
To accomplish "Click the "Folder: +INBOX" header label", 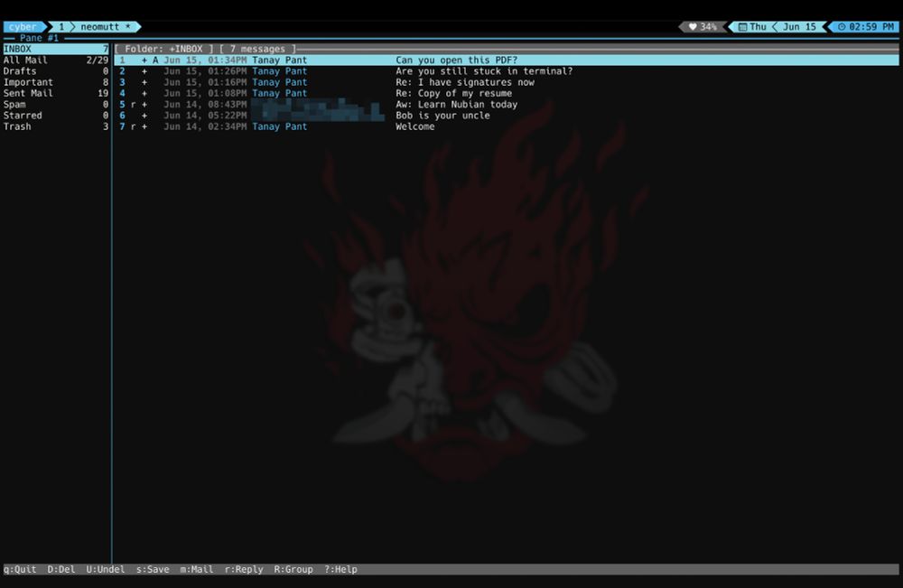I will (x=163, y=49).
